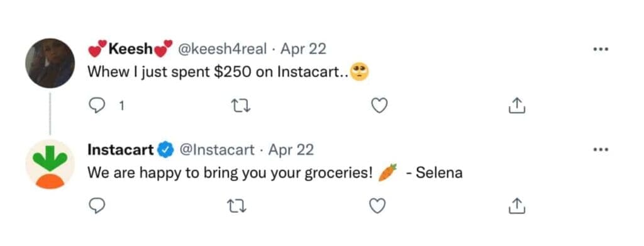Like Keesh's tweet with the heart
Image resolution: width=644 pixels, height=246 pixels.
pyautogui.click(x=379, y=106)
